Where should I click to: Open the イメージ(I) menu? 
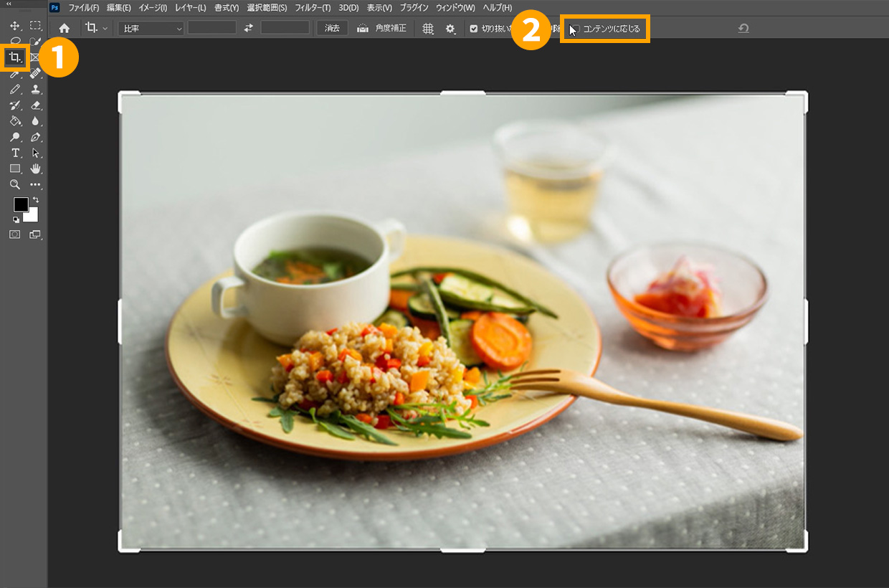[152, 7]
